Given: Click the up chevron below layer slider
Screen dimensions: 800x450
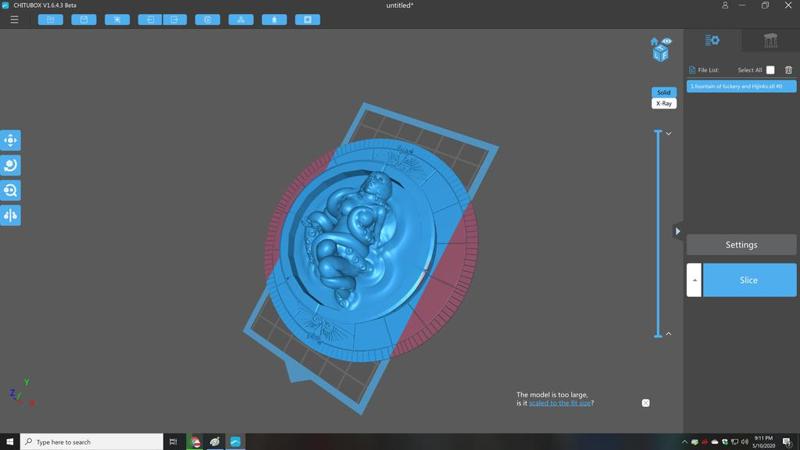Looking at the screenshot, I should click(668, 334).
